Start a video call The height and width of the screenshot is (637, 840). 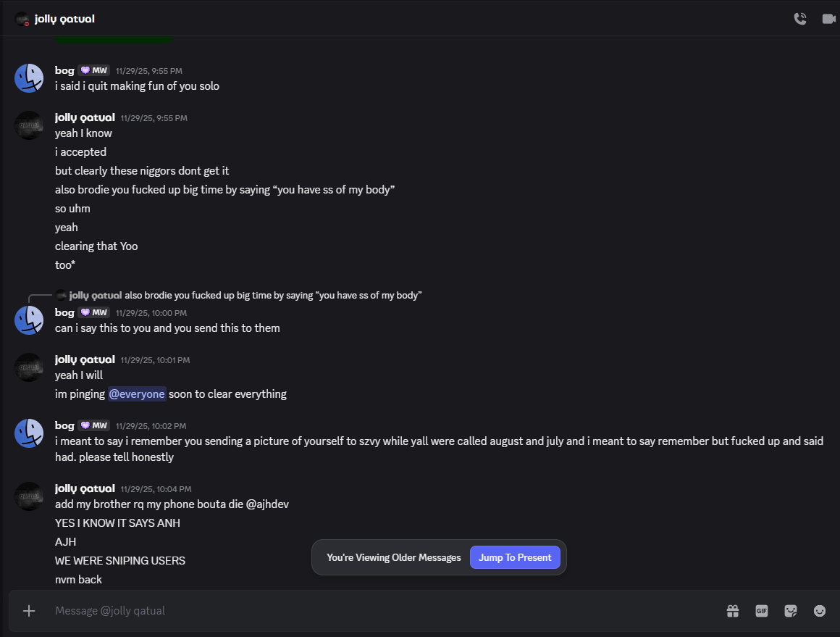coord(828,19)
